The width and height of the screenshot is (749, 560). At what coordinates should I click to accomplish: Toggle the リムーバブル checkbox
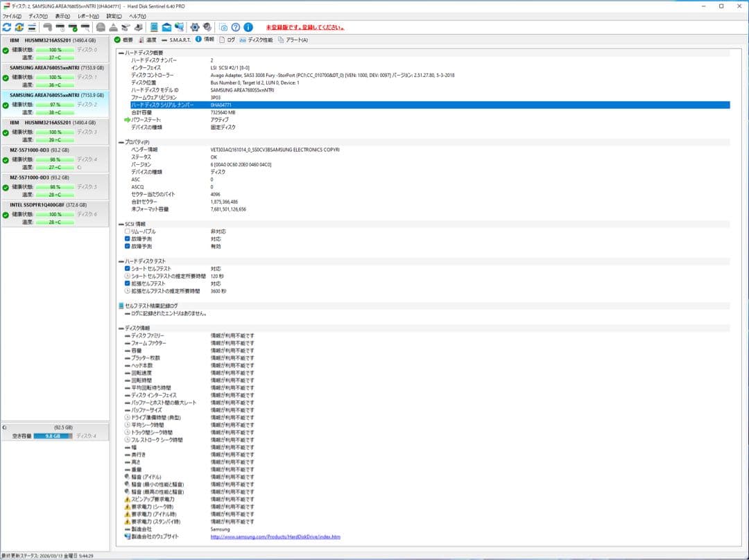127,231
